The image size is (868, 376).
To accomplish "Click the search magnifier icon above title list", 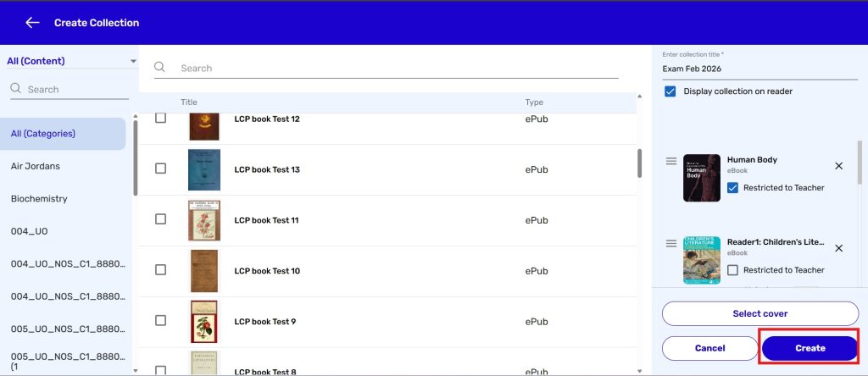I will click(159, 68).
